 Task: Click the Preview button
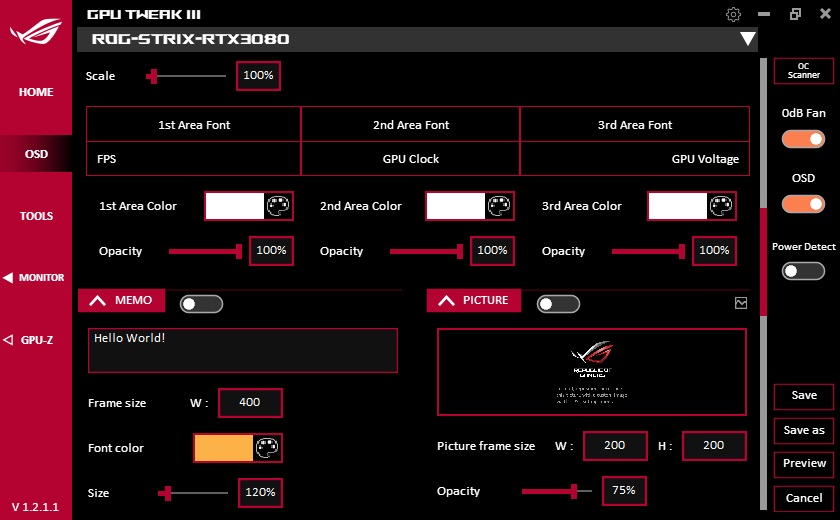pyautogui.click(x=804, y=464)
